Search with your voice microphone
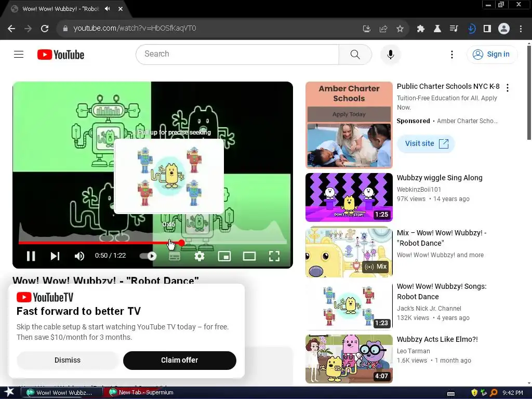 [x=391, y=54]
